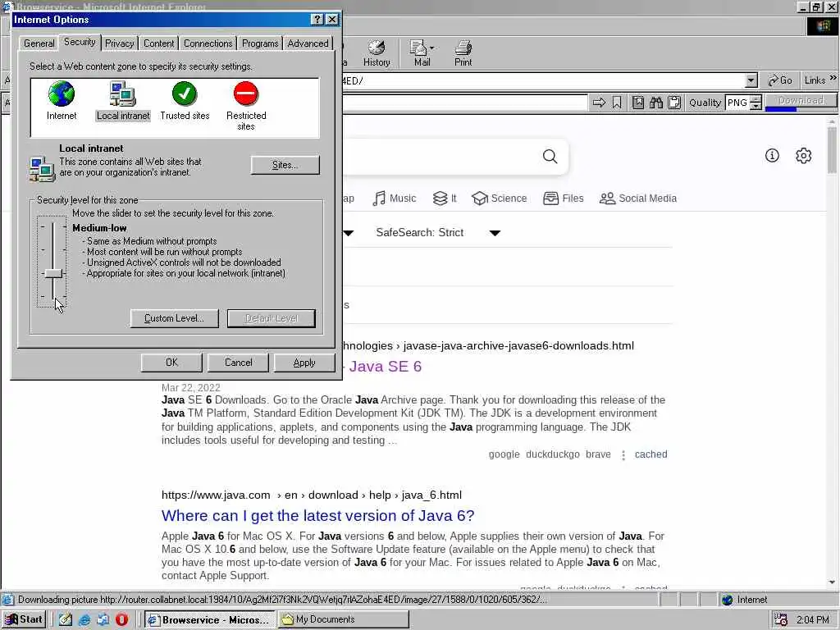The width and height of the screenshot is (840, 630).
Task: Open 'Where can I get the latest version of Java 6?' link
Action: [x=317, y=515]
